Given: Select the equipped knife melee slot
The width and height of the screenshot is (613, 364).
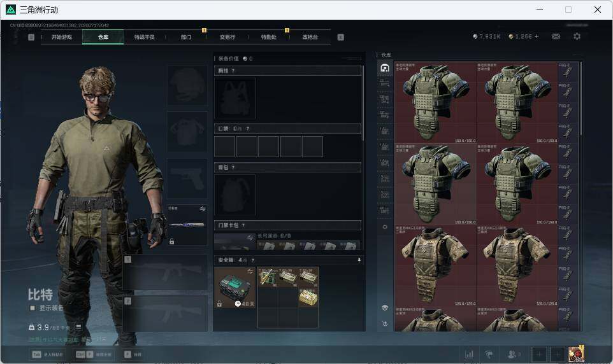Looking at the screenshot, I should click(187, 225).
